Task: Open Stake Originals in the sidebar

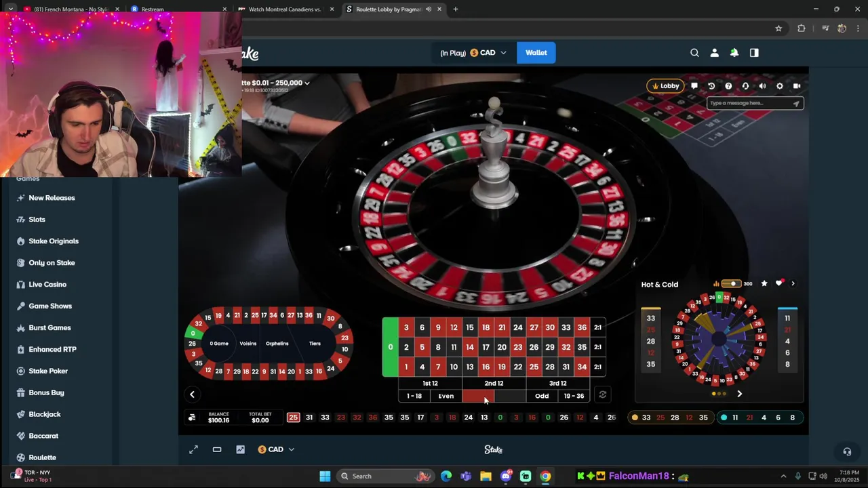Action: (54, 241)
